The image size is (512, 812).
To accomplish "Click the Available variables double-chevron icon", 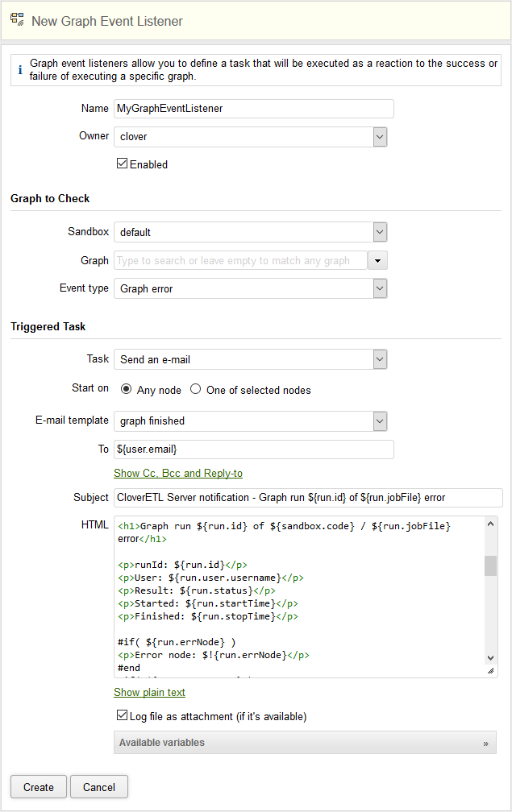I will pyautogui.click(x=485, y=744).
